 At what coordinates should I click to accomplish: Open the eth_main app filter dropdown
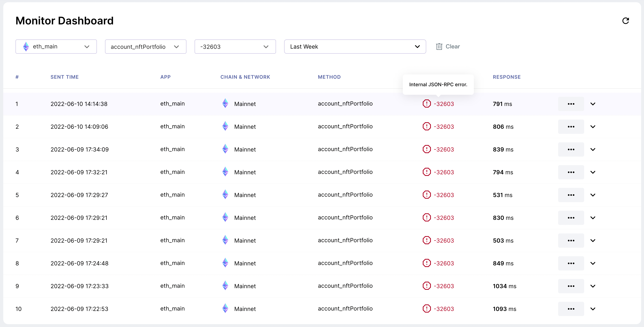pyautogui.click(x=56, y=46)
